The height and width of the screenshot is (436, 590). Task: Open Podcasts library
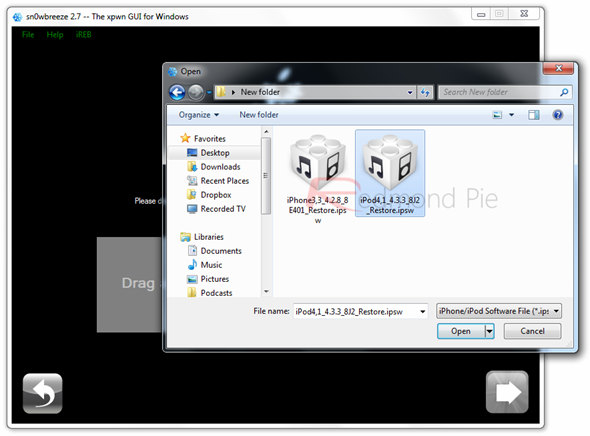(x=210, y=293)
